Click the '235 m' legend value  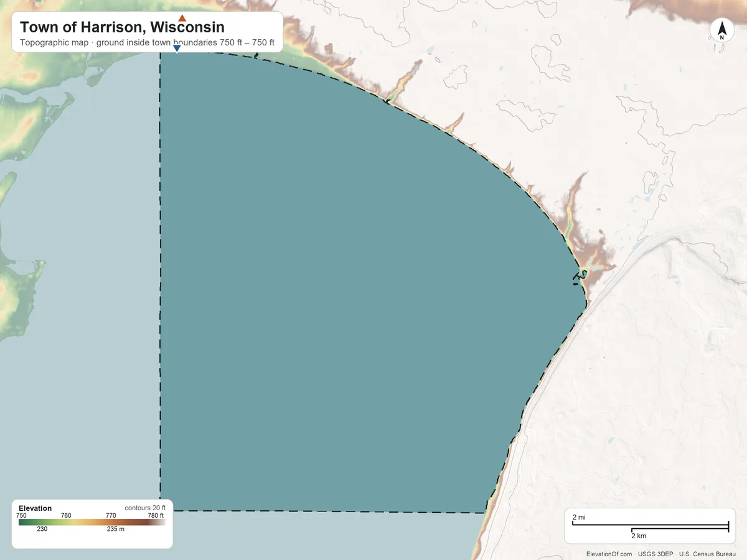click(x=116, y=529)
